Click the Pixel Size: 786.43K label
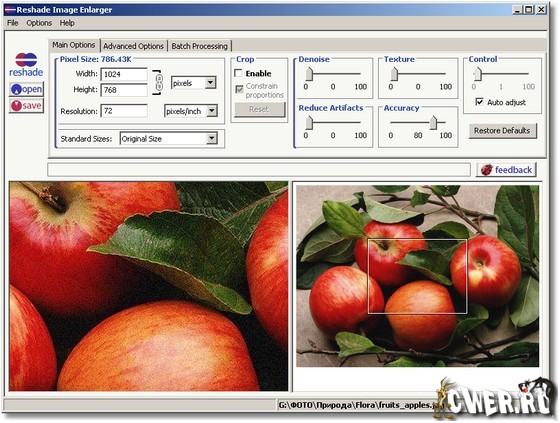 coord(95,59)
